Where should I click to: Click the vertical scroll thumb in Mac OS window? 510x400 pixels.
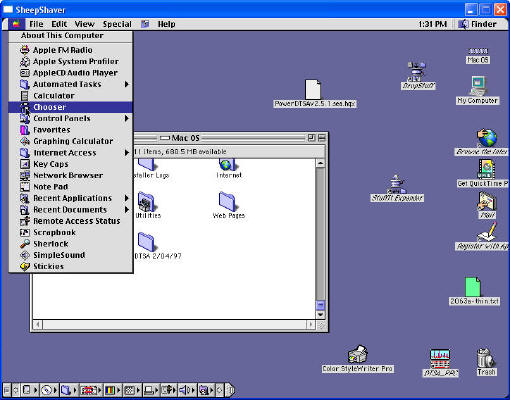320,305
